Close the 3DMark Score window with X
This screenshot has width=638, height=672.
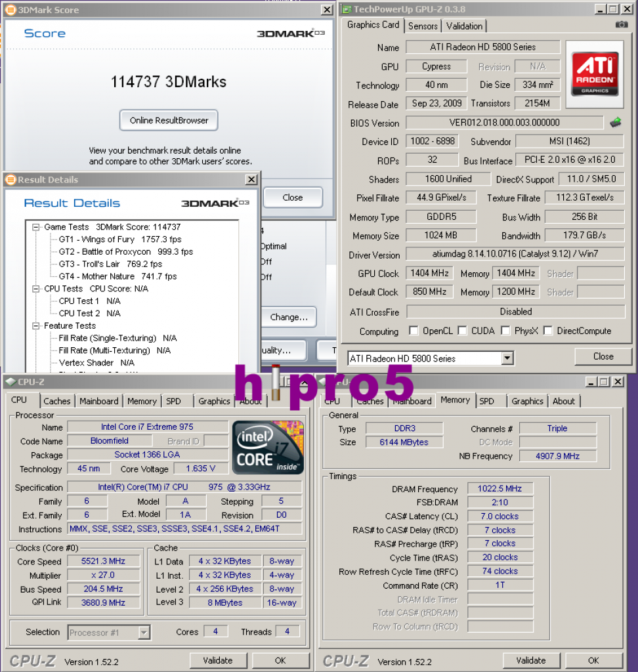(x=327, y=9)
